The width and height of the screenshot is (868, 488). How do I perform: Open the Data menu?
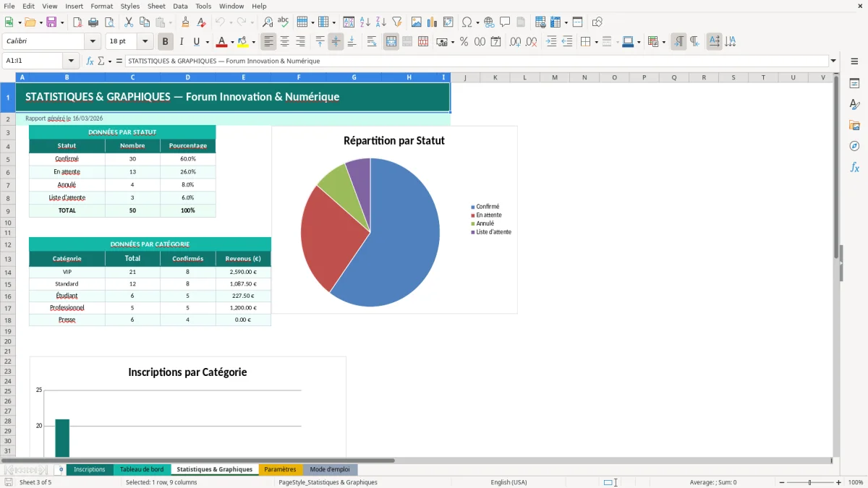point(180,6)
